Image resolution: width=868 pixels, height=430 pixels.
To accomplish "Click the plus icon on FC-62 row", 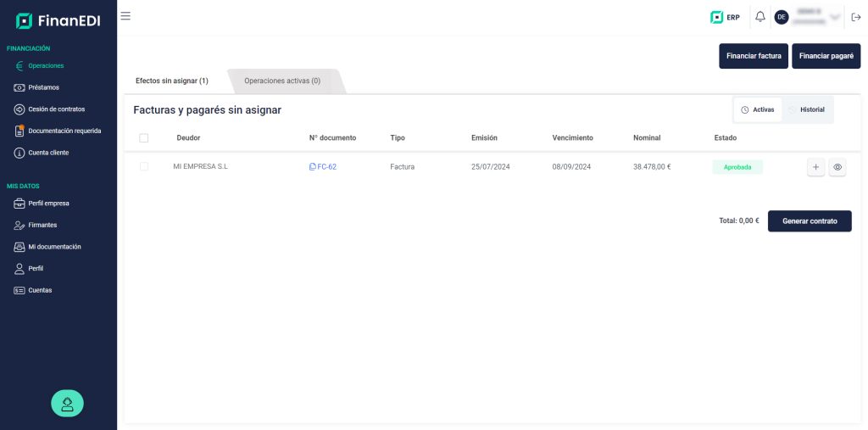I will pos(815,167).
